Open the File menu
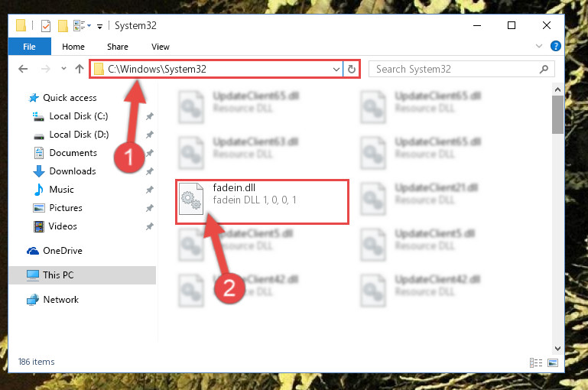 29,47
